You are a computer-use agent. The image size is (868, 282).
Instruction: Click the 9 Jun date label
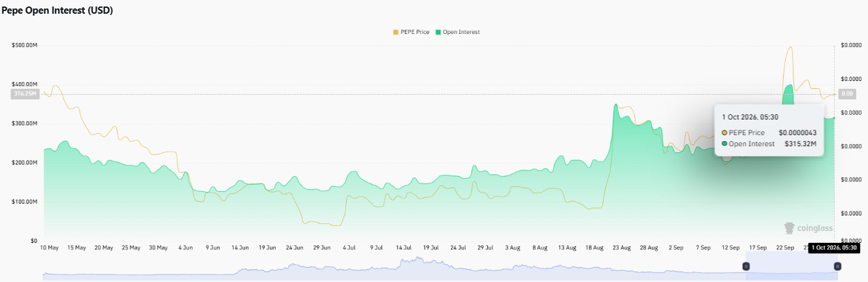point(213,248)
